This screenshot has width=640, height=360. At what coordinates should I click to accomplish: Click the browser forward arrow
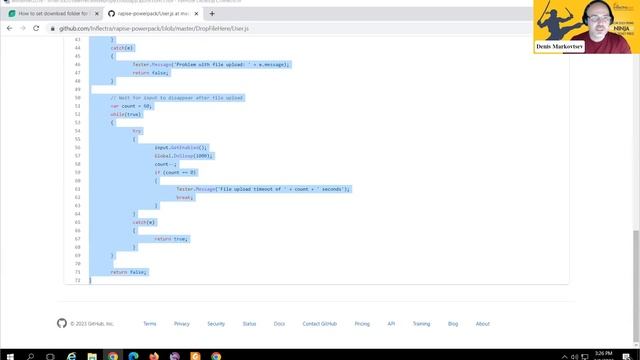pyautogui.click(x=23, y=28)
